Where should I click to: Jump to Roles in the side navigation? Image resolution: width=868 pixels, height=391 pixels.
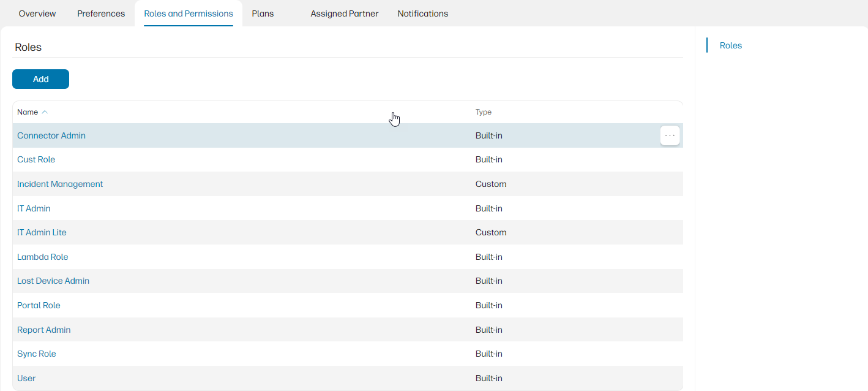[x=730, y=45]
